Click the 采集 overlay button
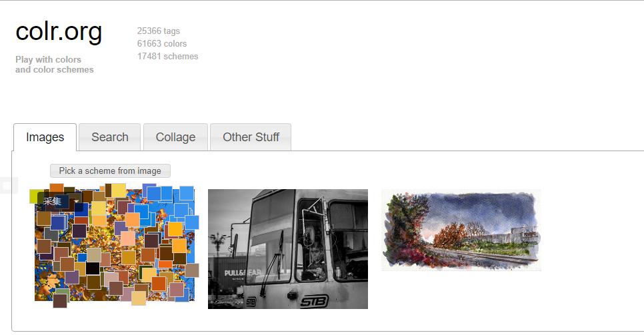The image size is (644, 335). (x=52, y=201)
